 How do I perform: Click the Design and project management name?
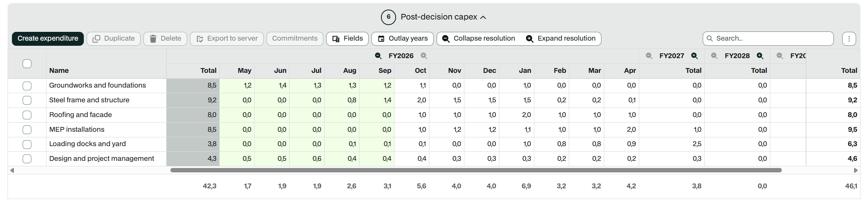tap(102, 158)
